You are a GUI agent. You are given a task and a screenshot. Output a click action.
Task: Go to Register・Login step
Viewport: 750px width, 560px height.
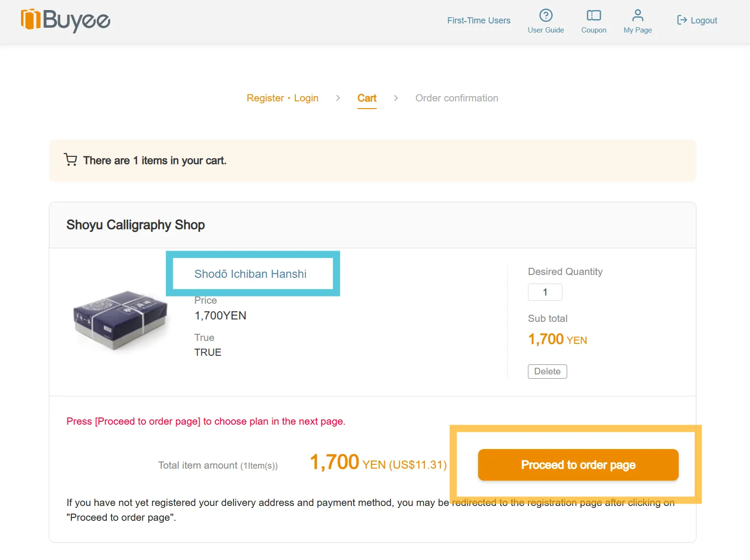click(282, 98)
